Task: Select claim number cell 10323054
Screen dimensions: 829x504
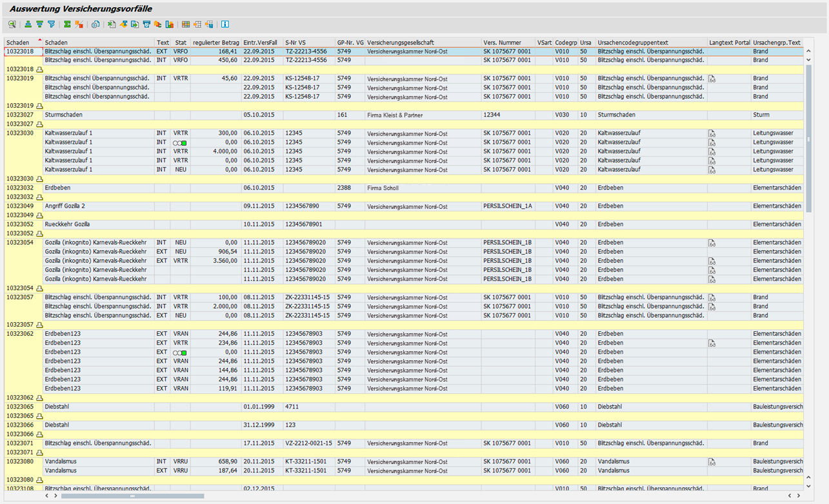Action: tap(20, 242)
